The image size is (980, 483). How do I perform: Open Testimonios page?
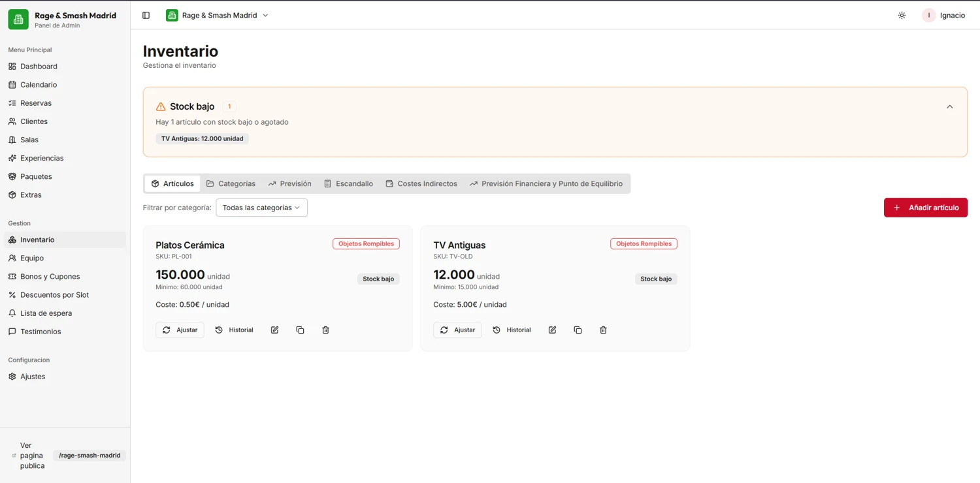coord(65,332)
